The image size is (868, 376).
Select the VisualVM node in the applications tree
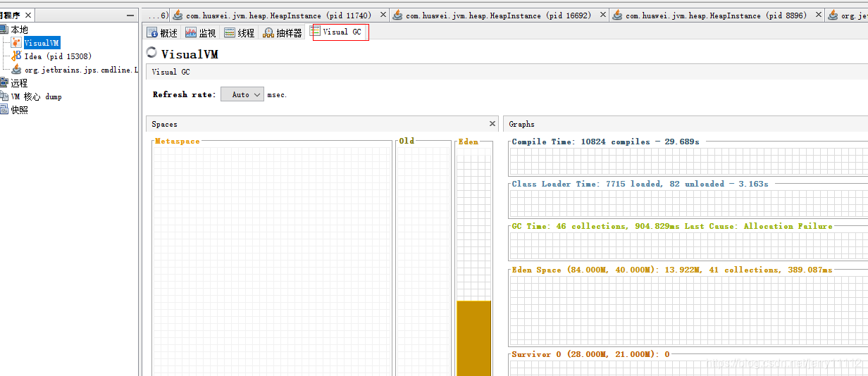pos(42,43)
